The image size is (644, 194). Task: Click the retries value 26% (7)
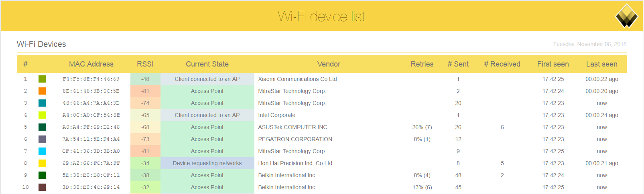422,127
